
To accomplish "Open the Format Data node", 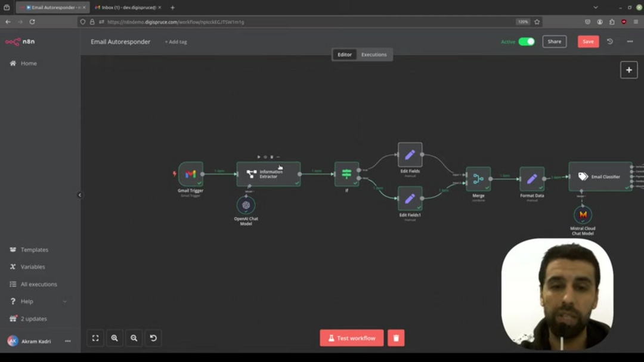I will (x=532, y=178).
